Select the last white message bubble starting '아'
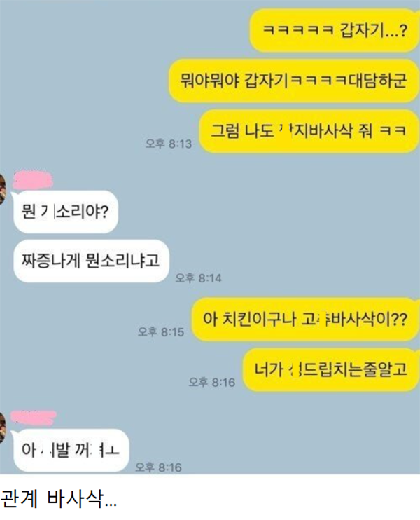Viewport: 420px width, 520px height. tap(71, 451)
